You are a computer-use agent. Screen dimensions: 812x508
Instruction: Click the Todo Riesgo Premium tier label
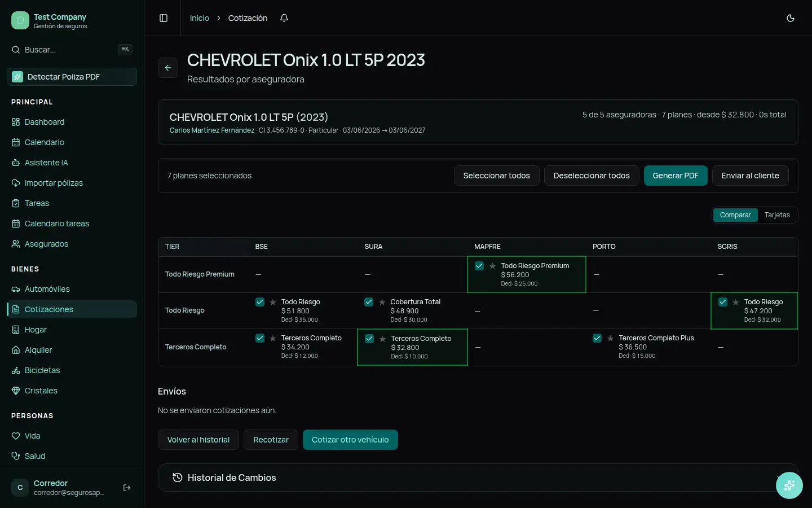click(200, 274)
